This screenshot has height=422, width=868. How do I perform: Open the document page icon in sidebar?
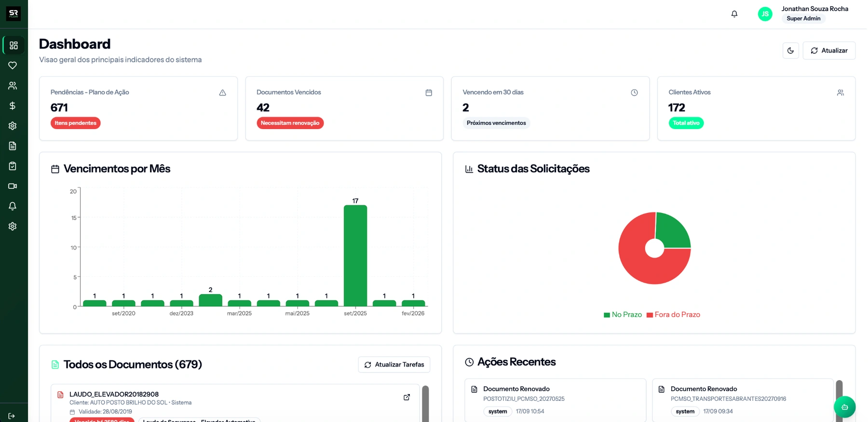(x=13, y=146)
